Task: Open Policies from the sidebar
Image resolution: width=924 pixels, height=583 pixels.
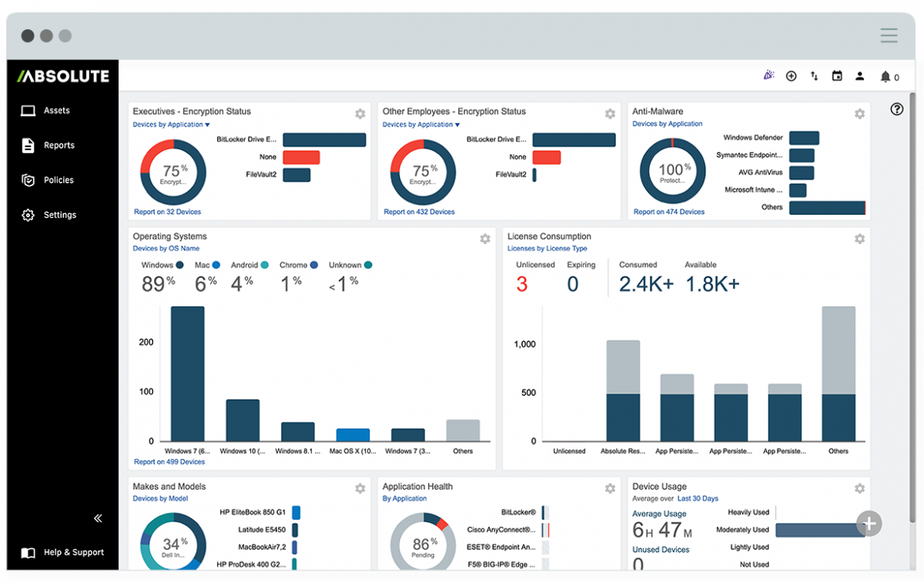Action: pyautogui.click(x=59, y=179)
